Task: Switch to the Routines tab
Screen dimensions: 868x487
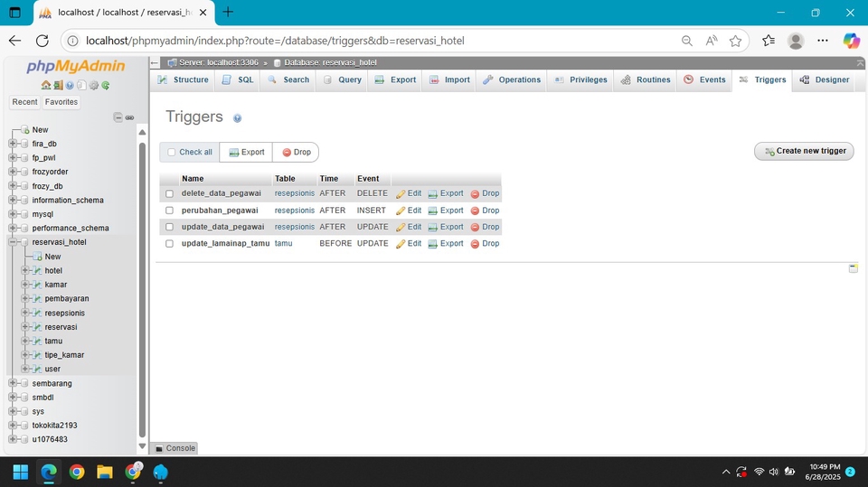Action: [646, 80]
